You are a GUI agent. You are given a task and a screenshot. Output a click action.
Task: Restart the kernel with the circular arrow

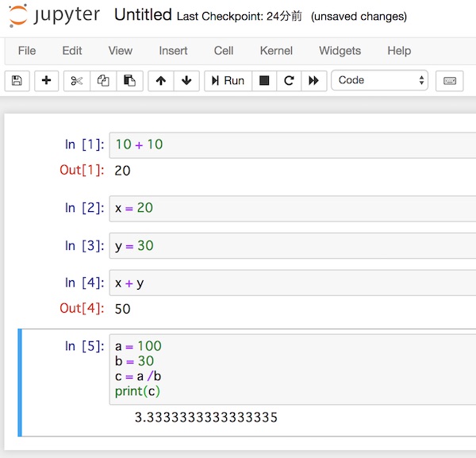289,81
